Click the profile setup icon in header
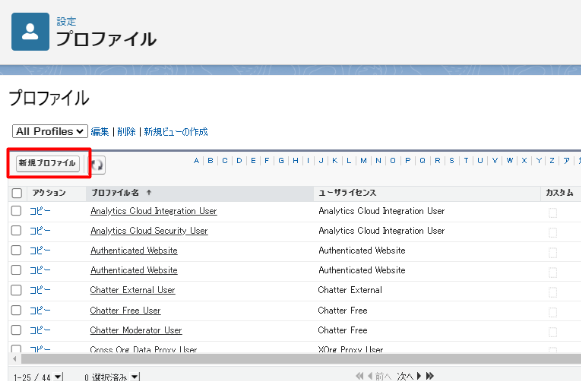Screen dimensions: 581x381 30,32
